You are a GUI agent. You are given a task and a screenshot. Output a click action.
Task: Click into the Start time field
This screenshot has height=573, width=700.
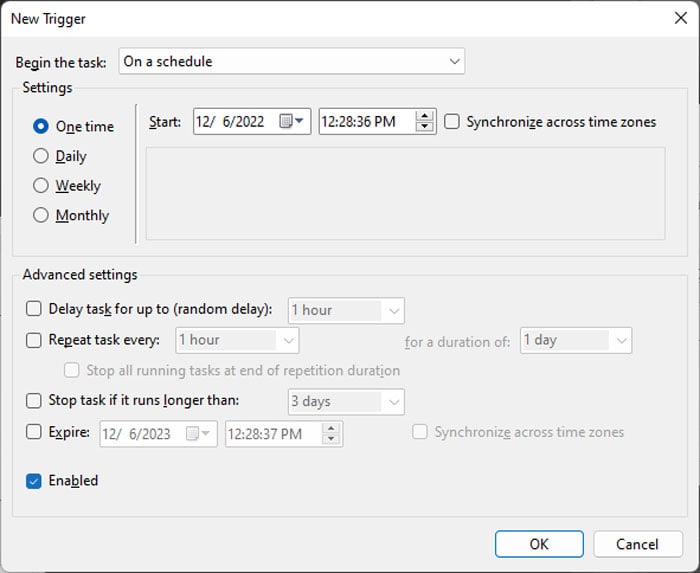coord(367,121)
